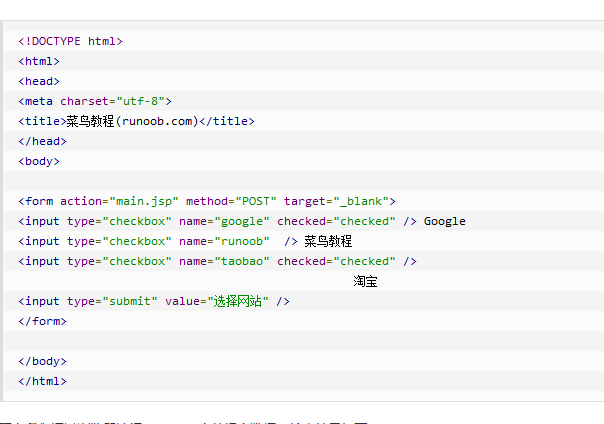Click the checkbox input line named taobao
Screen dimensions: 604x424
pyautogui.click(x=217, y=261)
